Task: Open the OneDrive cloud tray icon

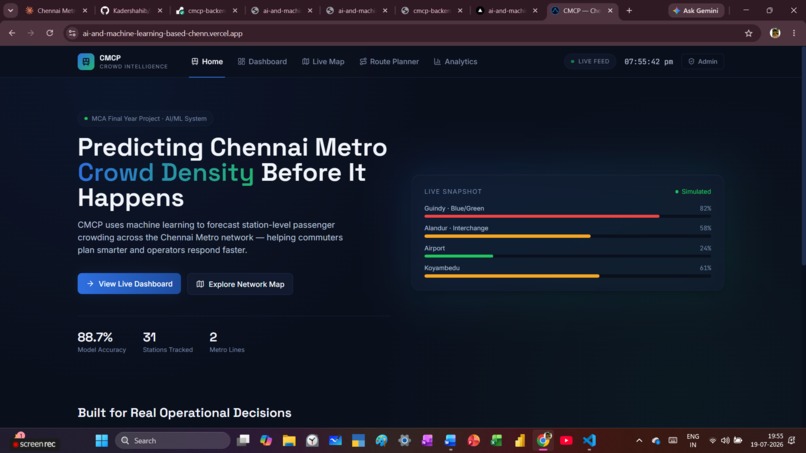Action: tap(656, 441)
